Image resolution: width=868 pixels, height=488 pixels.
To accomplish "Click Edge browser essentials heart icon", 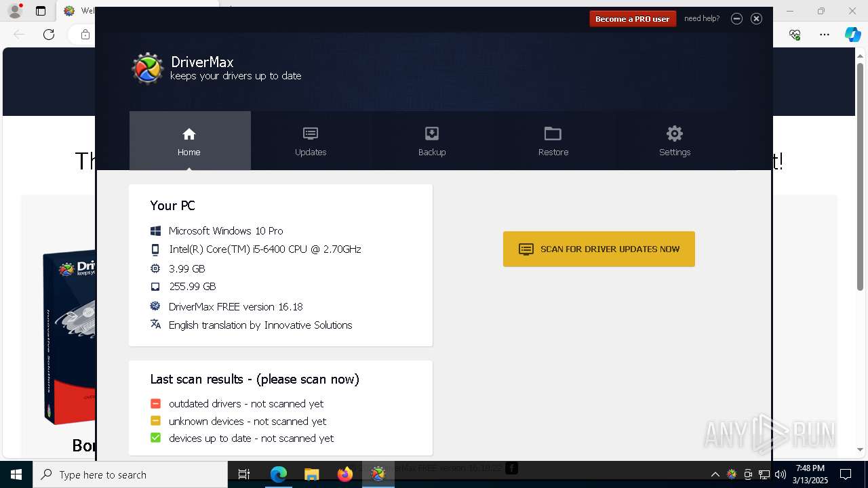I will [795, 35].
